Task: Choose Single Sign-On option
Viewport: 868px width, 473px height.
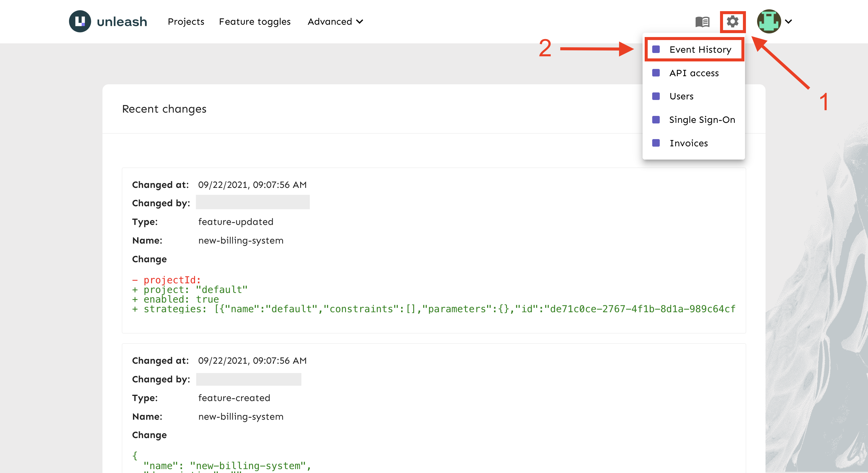Action: 702,120
